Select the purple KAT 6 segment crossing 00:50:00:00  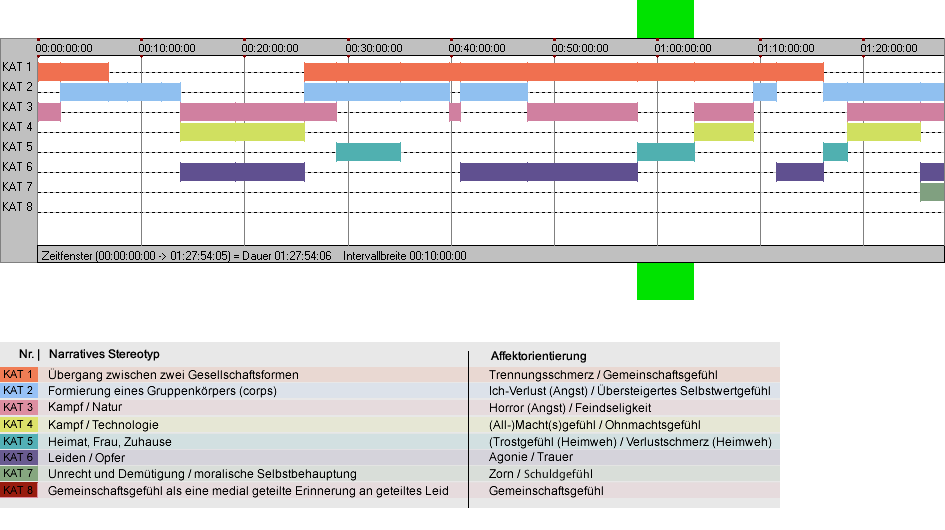coord(548,172)
